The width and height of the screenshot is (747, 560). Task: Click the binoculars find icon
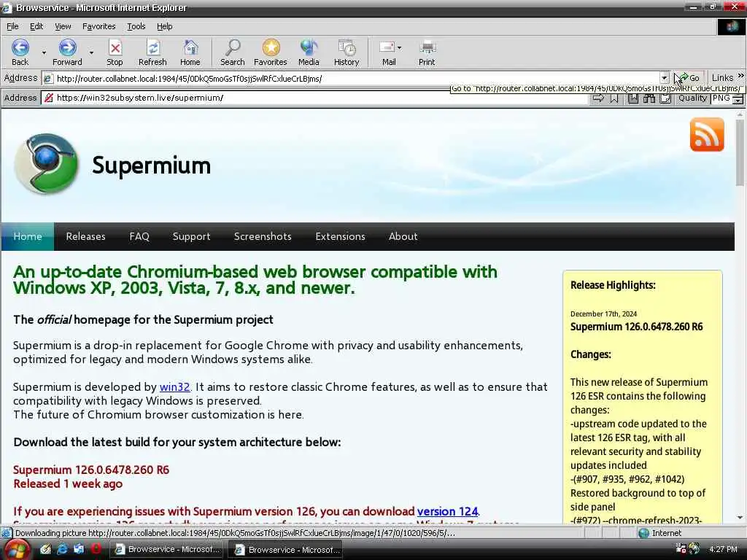[649, 98]
